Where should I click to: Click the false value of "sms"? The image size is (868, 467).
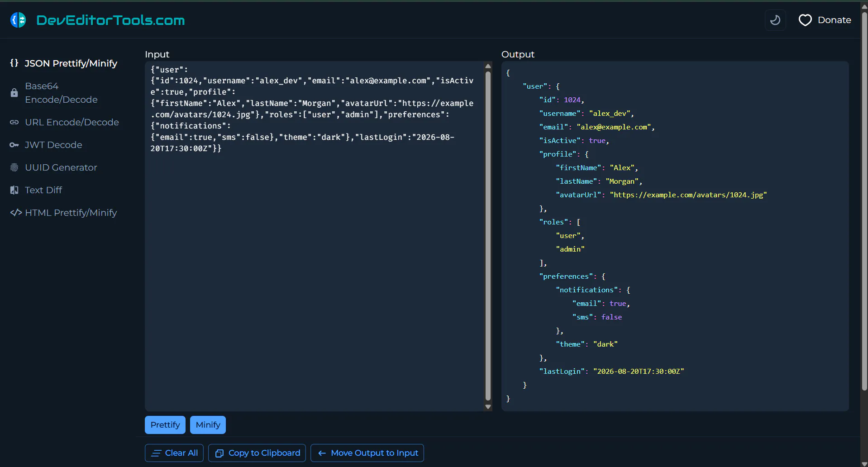[x=611, y=317]
